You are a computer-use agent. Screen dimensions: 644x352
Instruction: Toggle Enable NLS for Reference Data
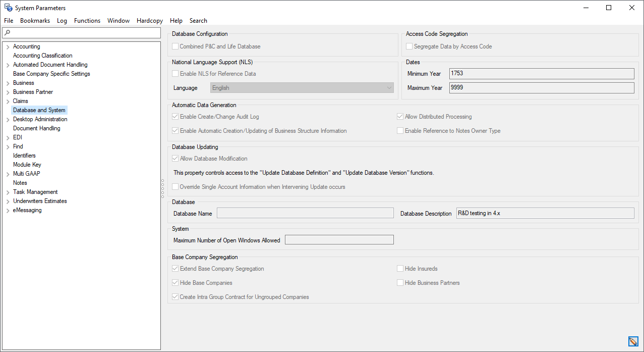click(x=174, y=73)
